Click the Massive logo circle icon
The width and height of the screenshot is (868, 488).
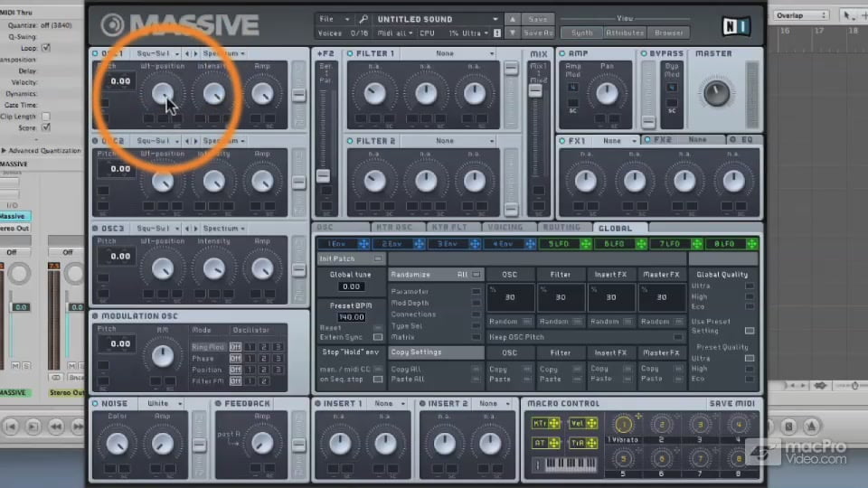[x=112, y=25]
